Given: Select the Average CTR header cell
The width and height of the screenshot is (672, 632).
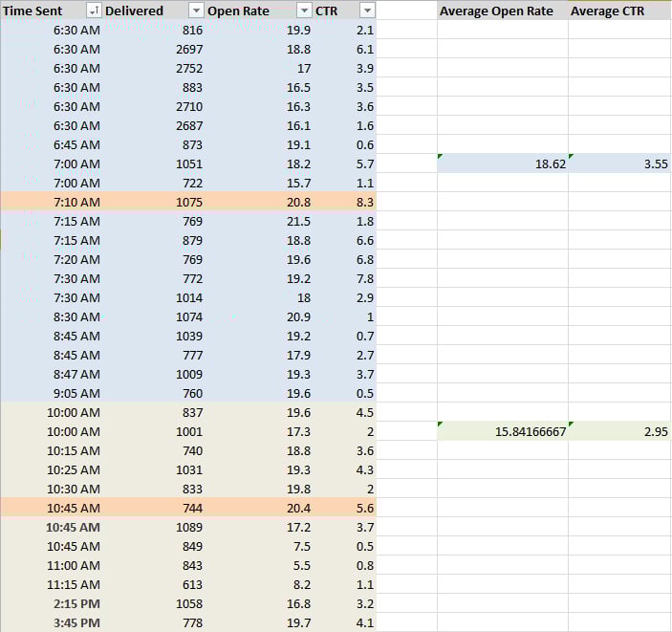Looking at the screenshot, I should 619,11.
